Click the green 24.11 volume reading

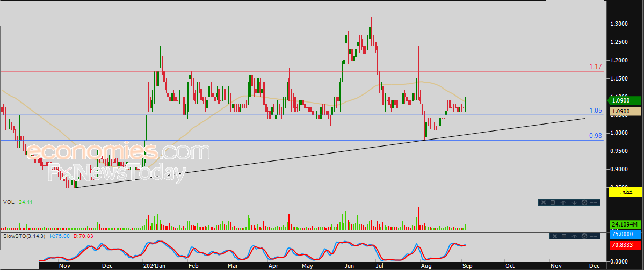pos(25,202)
